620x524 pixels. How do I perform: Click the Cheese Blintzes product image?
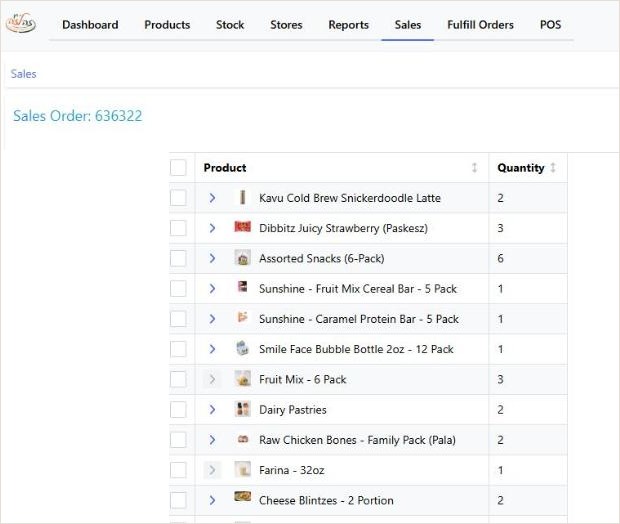click(242, 496)
